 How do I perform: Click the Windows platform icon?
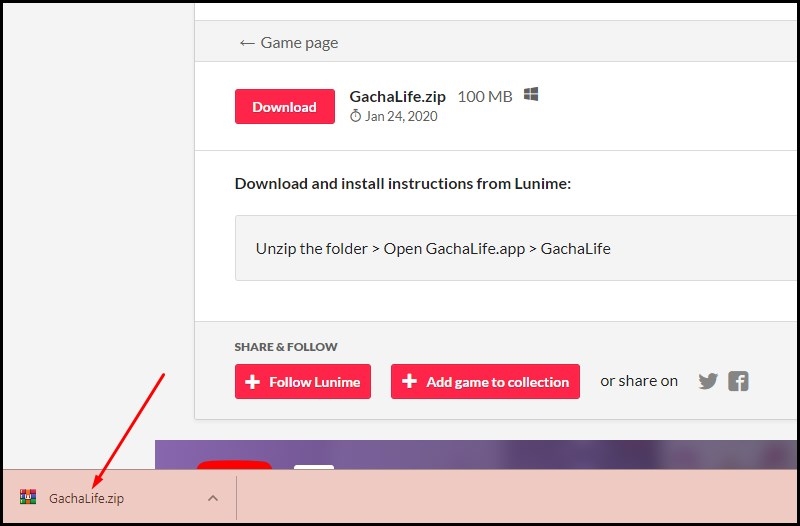click(531, 94)
